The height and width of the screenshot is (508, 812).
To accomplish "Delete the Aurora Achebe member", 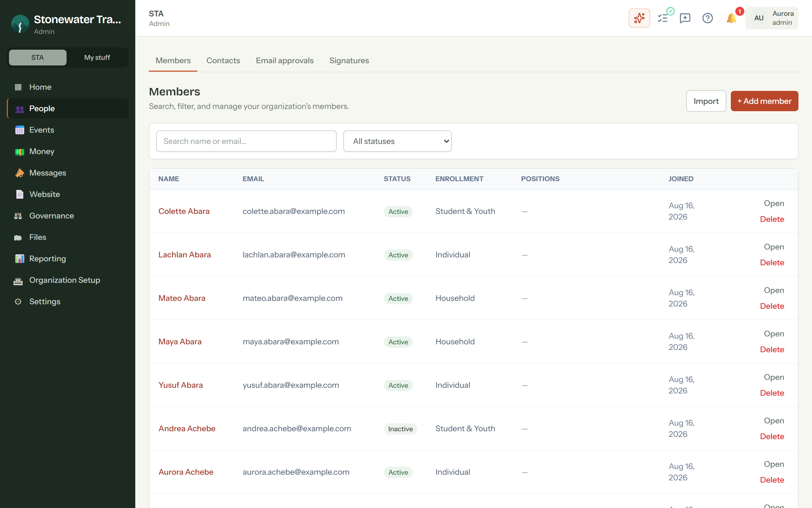I will (772, 480).
